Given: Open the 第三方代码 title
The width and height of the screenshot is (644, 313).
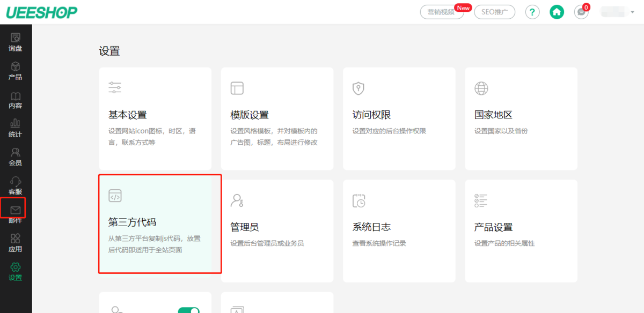Looking at the screenshot, I should pyautogui.click(x=132, y=222).
